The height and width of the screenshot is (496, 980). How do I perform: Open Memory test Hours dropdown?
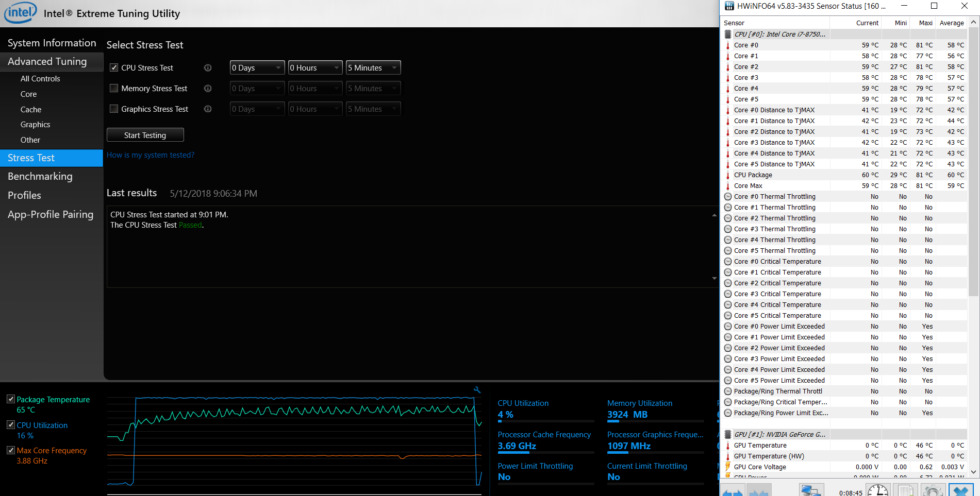(315, 89)
